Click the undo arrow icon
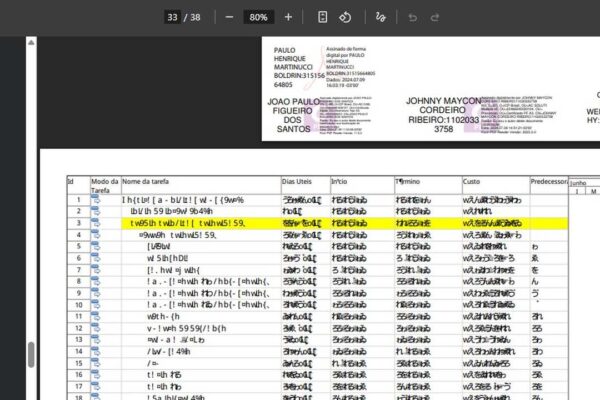Viewport: 600px width, 400px height. 412,17
